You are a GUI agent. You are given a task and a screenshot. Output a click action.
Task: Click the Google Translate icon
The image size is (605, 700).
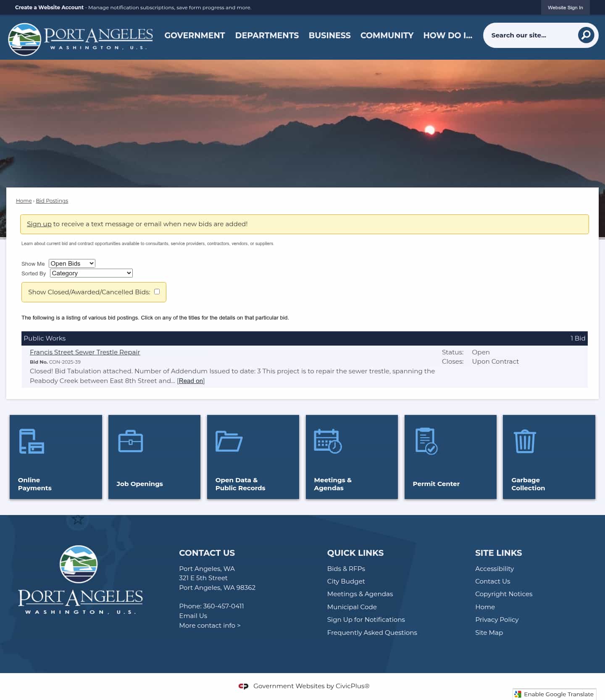click(x=518, y=694)
